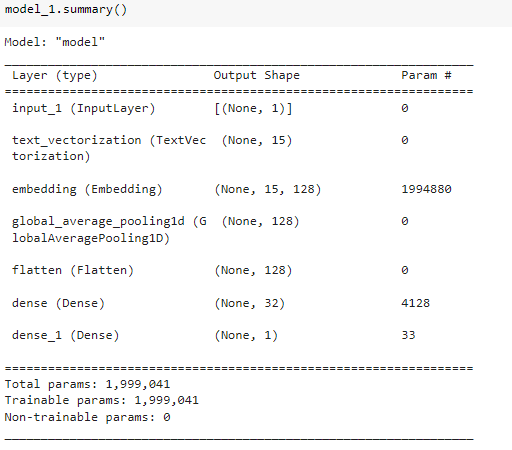Select the dense (Dense) layer name
Screen dimensions: 512x450
(58, 303)
